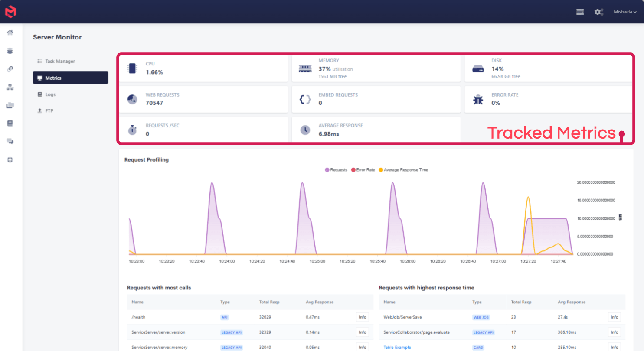Image resolution: width=644 pixels, height=351 pixels.
Task: Click the 1563 MB free text
Action: tap(333, 77)
